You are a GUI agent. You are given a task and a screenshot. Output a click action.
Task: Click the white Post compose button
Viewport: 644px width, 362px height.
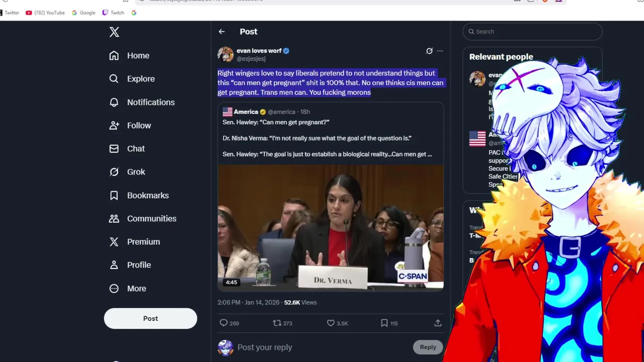(x=150, y=319)
